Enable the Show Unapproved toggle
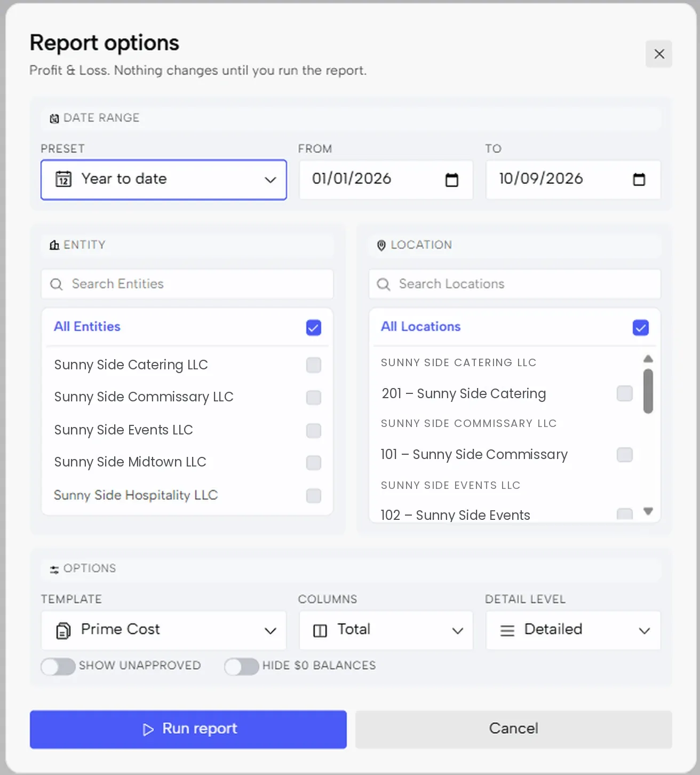 pyautogui.click(x=58, y=666)
